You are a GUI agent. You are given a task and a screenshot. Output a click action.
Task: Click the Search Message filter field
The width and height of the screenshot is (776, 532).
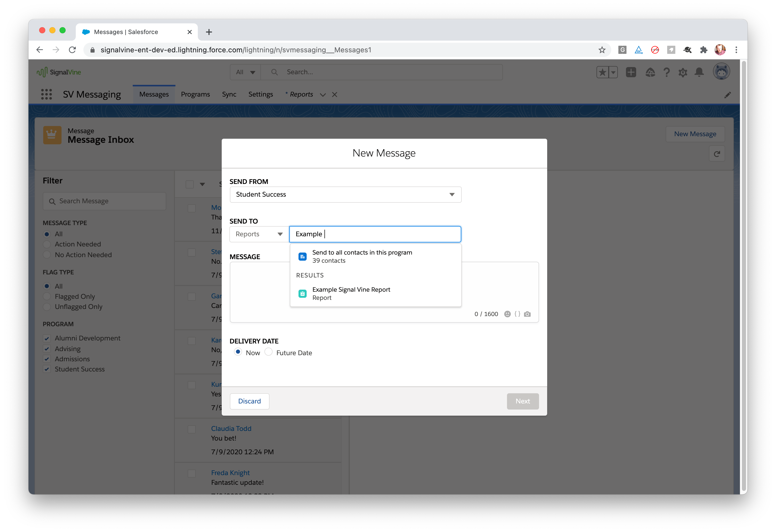click(x=105, y=201)
